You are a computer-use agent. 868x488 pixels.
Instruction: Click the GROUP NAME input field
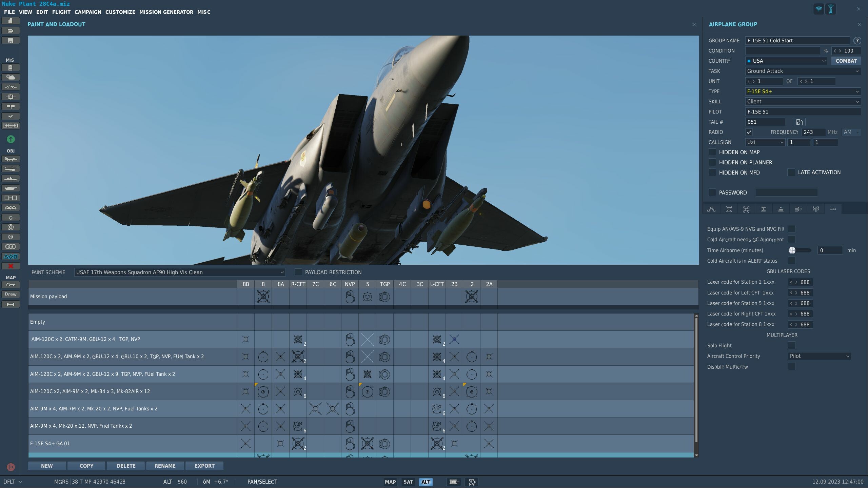[x=797, y=41]
